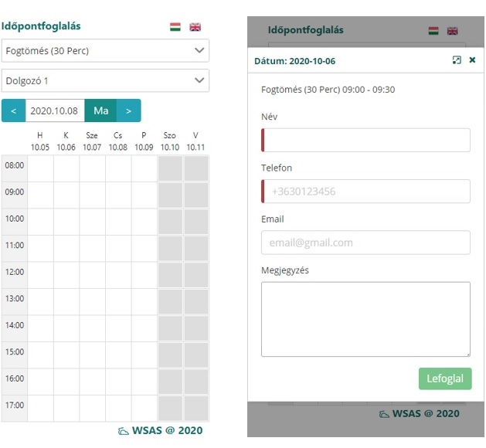Screen dimensions: 486x448
Task: Close the Dátum 2020-10-06 dialog
Action: [x=472, y=60]
